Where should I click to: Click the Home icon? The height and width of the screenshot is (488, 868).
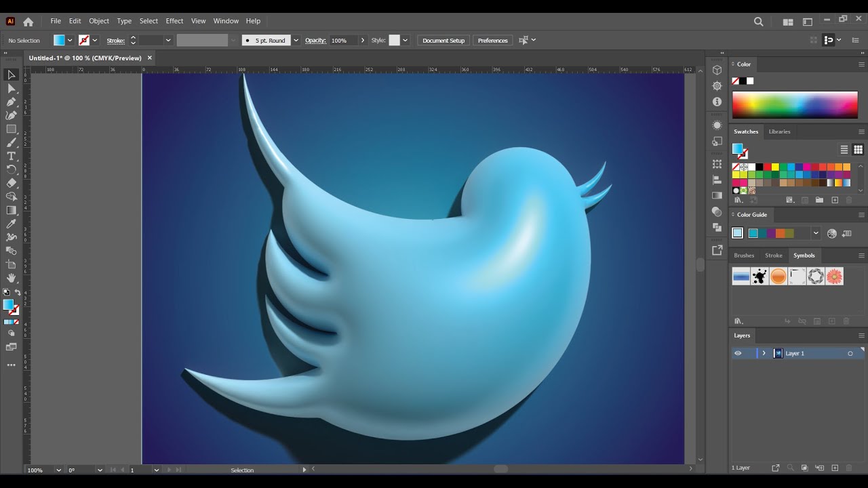pyautogui.click(x=28, y=22)
